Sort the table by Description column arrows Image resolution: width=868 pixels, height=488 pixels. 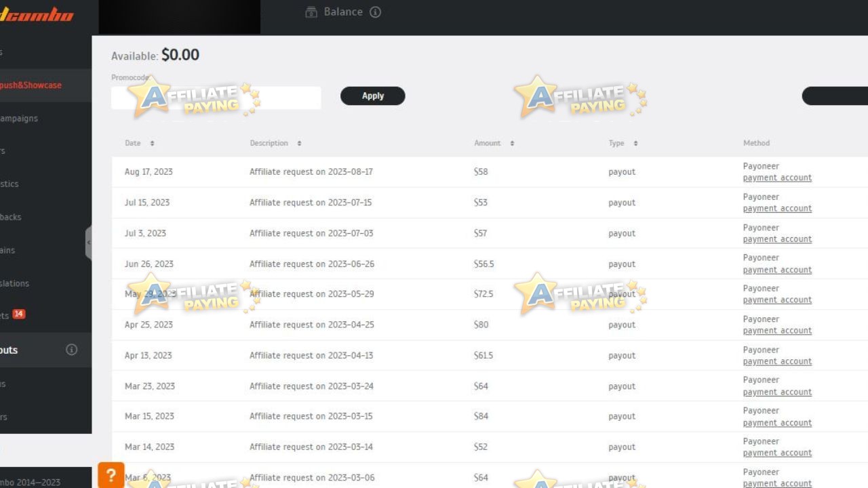click(x=299, y=144)
